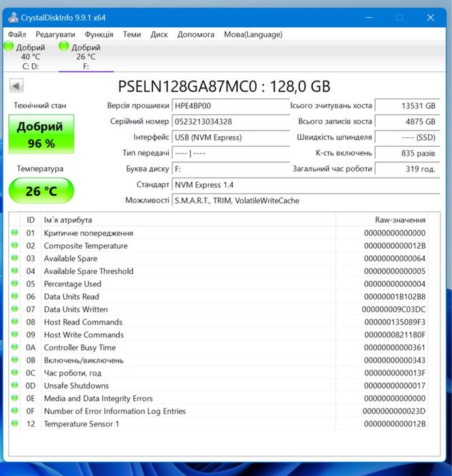Click the serial number field 0523213034328
Screen dimensions: 452x476
[231, 122]
